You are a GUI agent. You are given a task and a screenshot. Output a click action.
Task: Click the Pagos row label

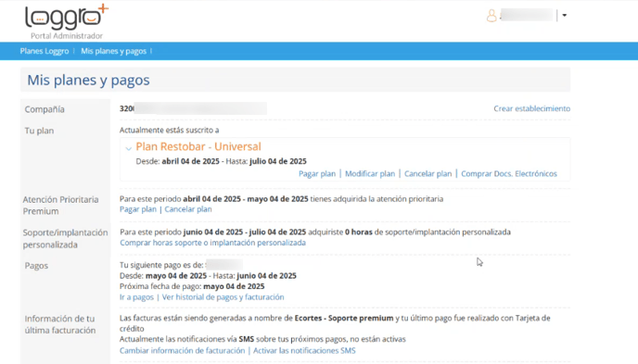(36, 266)
